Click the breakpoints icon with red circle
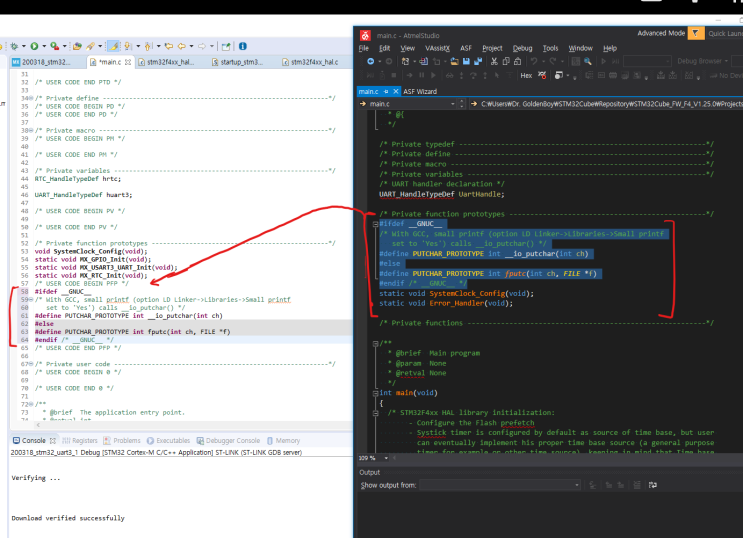The height and width of the screenshot is (538, 743). pyautogui.click(x=542, y=75)
